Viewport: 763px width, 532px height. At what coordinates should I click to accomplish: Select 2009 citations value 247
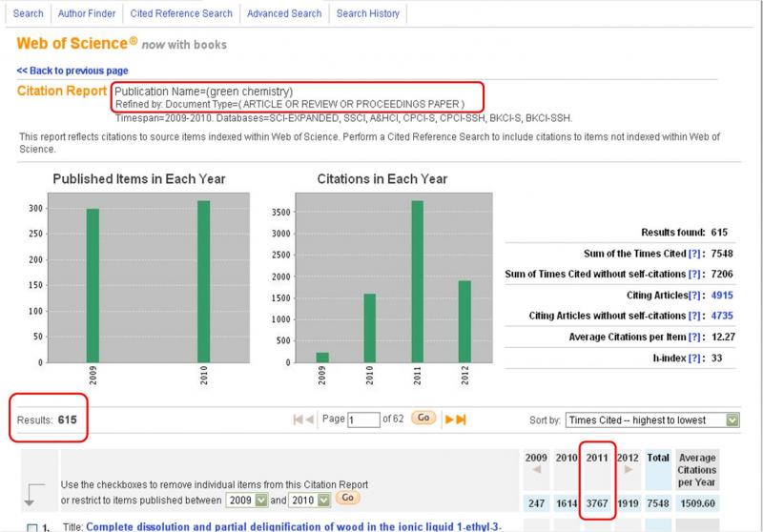pyautogui.click(x=536, y=503)
